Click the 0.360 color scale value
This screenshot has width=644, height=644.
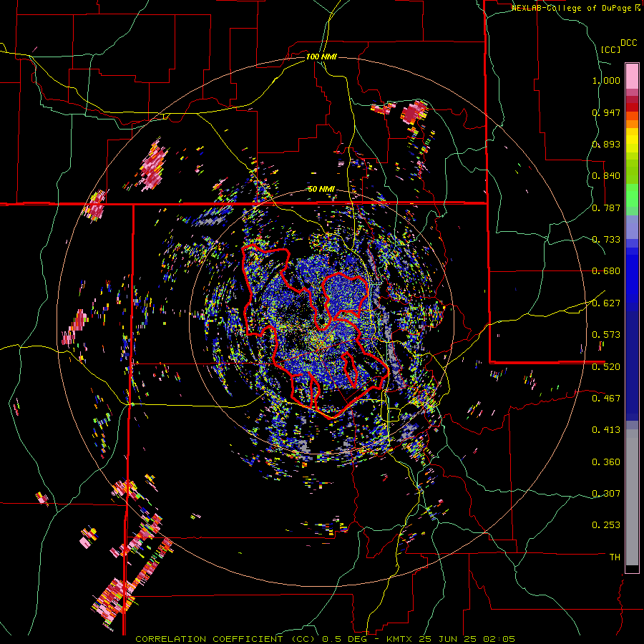(x=606, y=462)
